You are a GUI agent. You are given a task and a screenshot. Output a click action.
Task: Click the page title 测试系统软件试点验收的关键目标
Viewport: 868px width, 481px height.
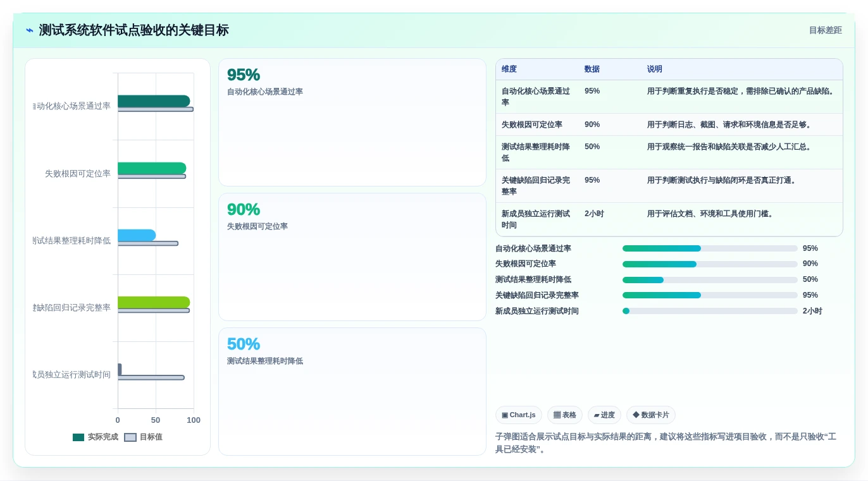point(133,30)
